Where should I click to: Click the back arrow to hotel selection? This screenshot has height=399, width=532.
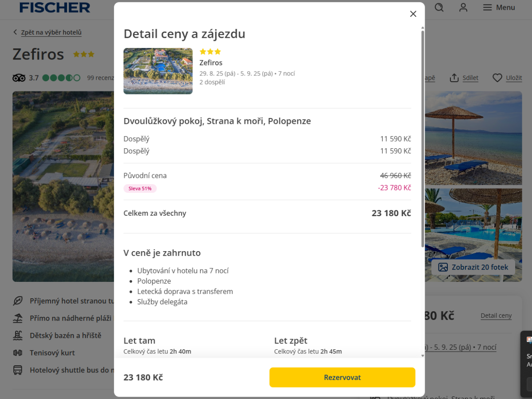pyautogui.click(x=15, y=32)
